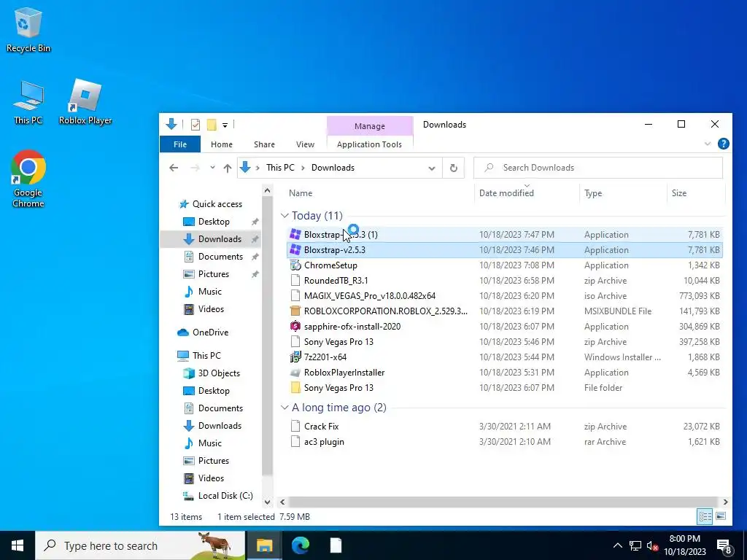Open Microsoft Edge from the taskbar
This screenshot has height=560, width=747.
(300, 545)
